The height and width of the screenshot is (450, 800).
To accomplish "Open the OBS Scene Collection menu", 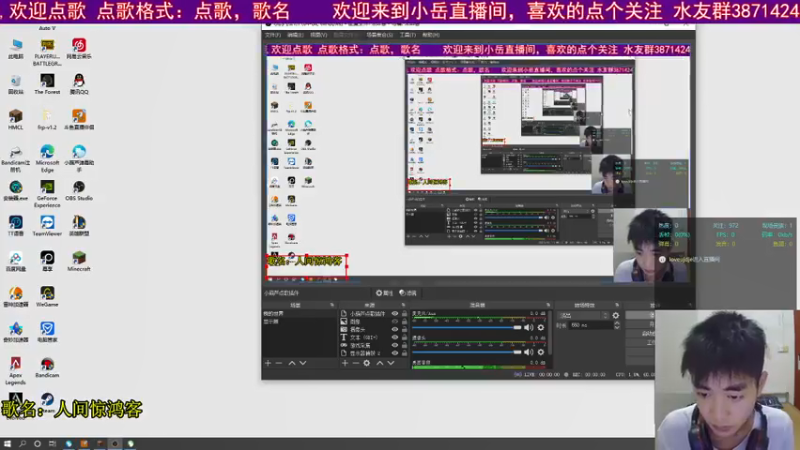I will pos(380,35).
